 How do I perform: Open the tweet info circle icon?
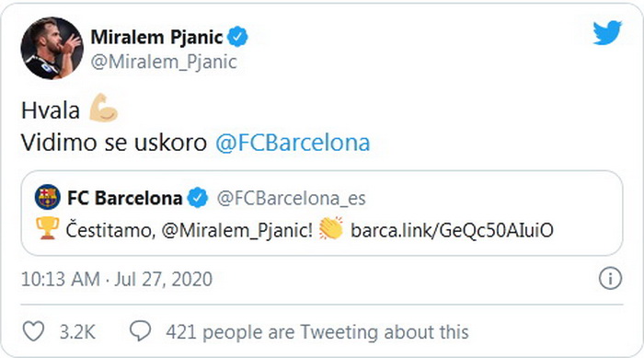point(610,279)
